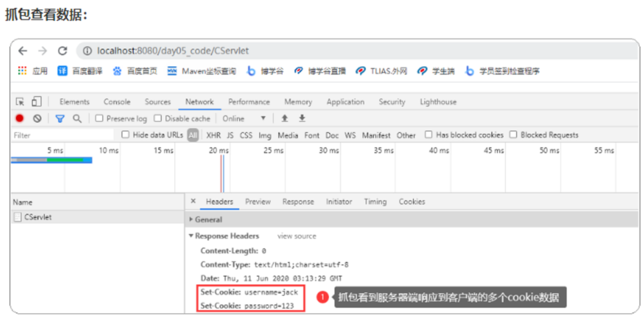Switch to the Initiator details tab

pos(339,202)
